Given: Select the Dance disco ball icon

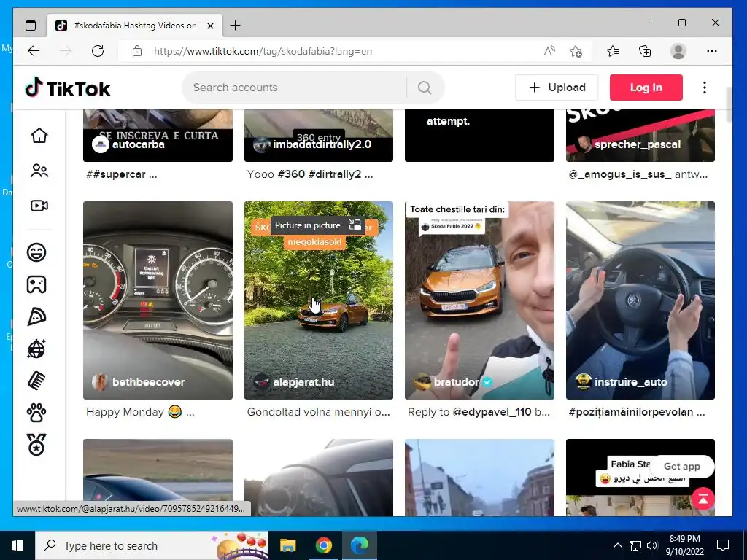Looking at the screenshot, I should pos(36,349).
